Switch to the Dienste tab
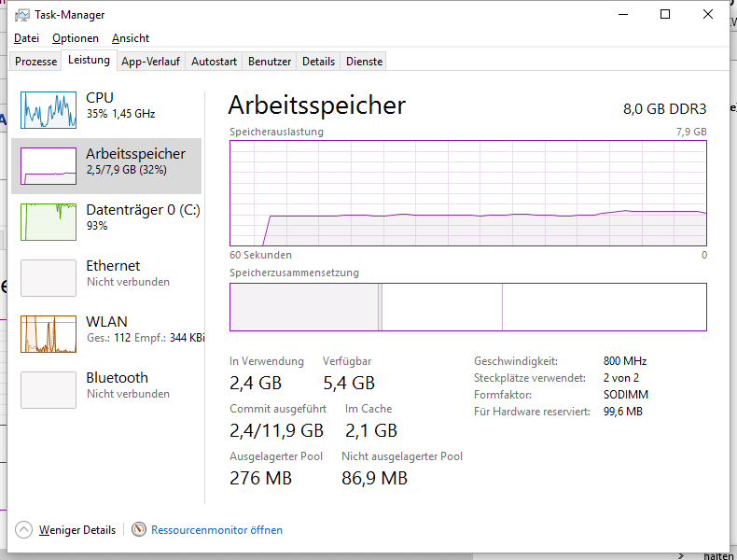This screenshot has height=560, width=737. [364, 62]
